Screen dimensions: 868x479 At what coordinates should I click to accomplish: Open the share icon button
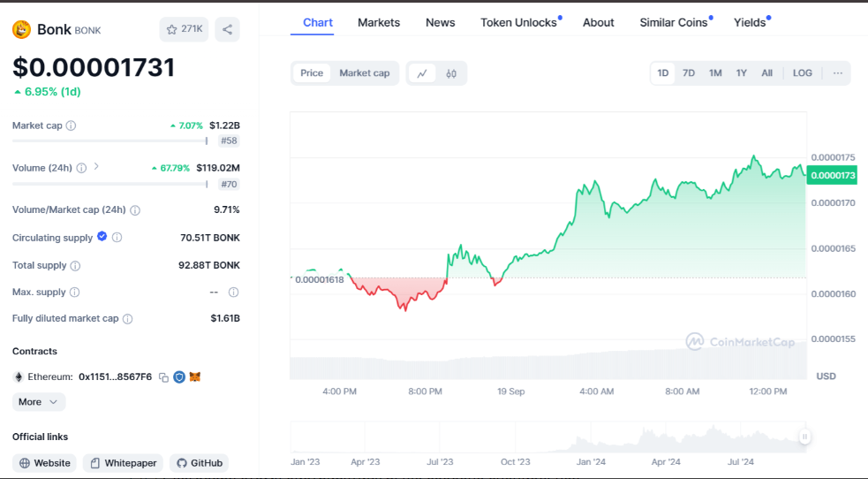coord(227,29)
